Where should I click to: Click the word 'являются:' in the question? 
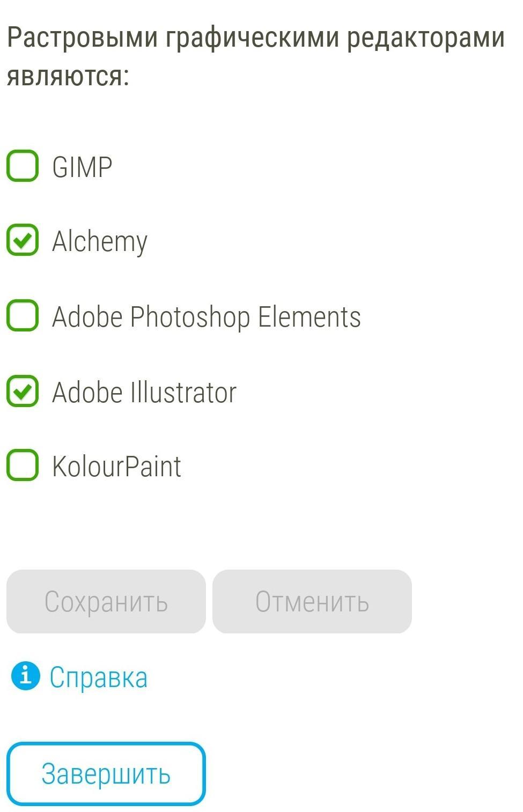point(68,76)
